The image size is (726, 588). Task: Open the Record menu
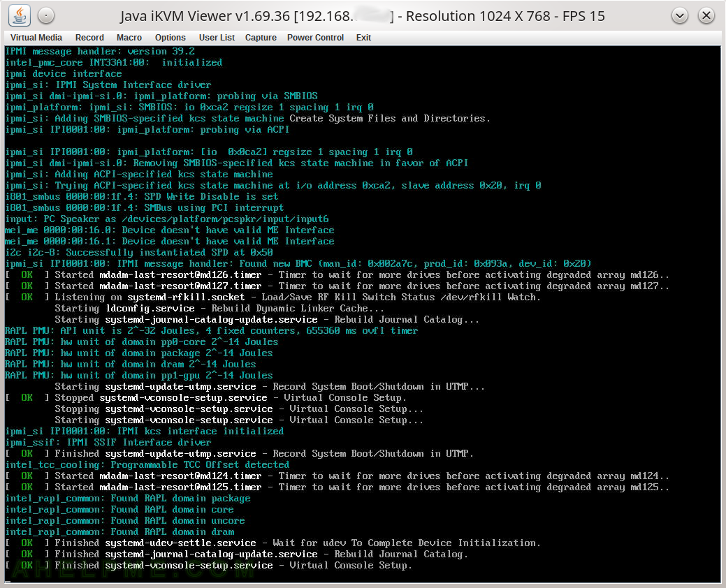[89, 38]
